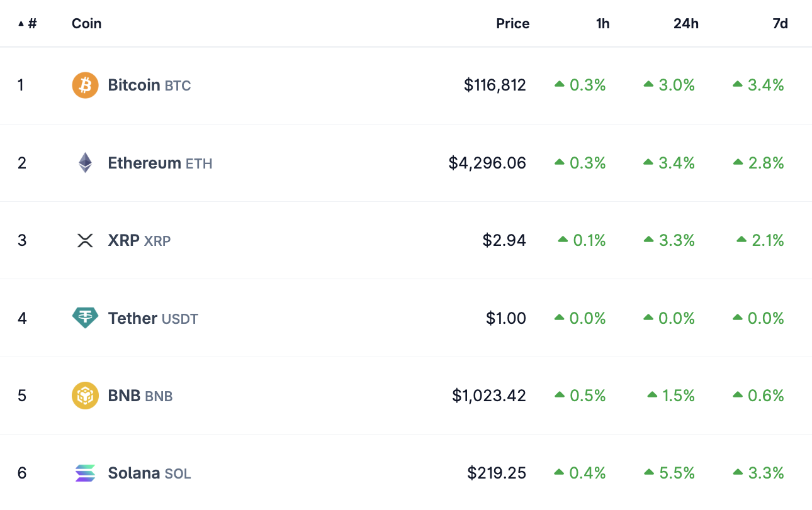Open the Solana coin page link
The image size is (812, 510).
[x=134, y=473]
